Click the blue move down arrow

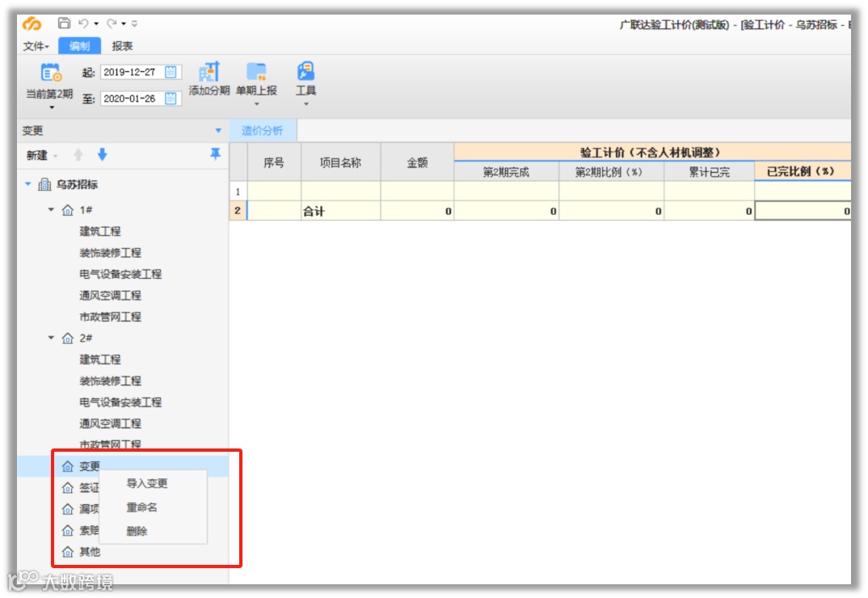102,155
